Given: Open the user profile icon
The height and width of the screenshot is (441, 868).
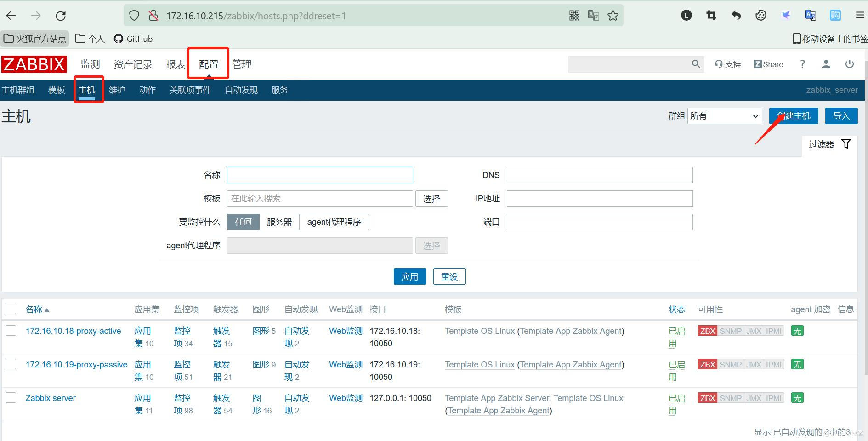Looking at the screenshot, I should click(x=826, y=64).
